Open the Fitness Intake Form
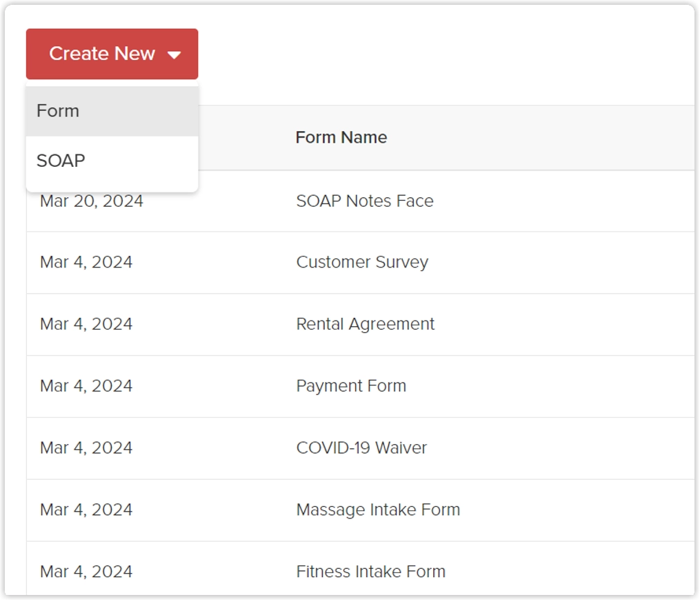The image size is (700, 604). [x=370, y=571]
